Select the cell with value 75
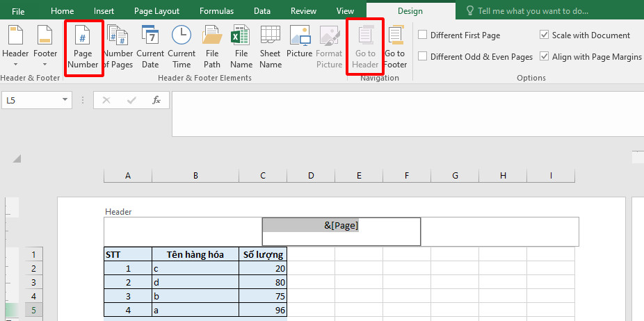This screenshot has width=644, height=321. click(263, 297)
